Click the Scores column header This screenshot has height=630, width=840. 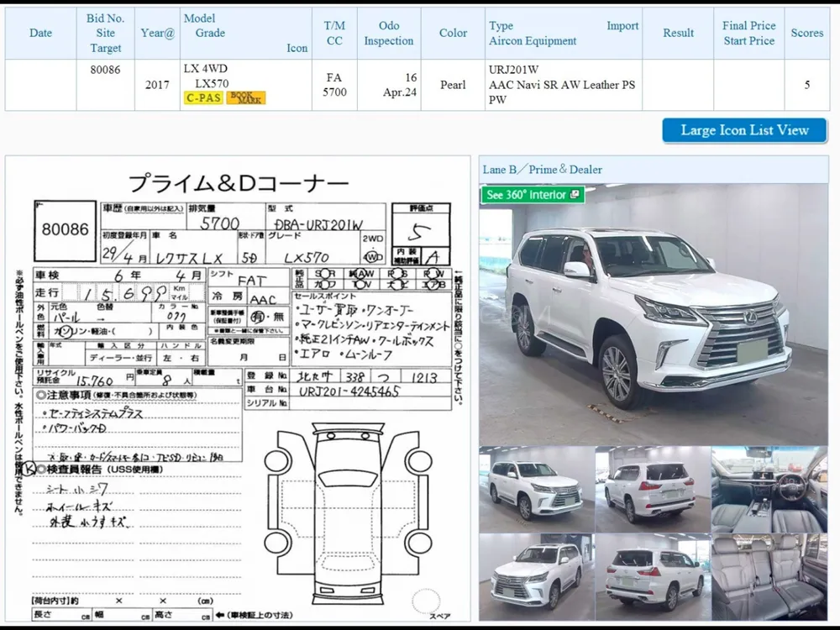(x=806, y=34)
